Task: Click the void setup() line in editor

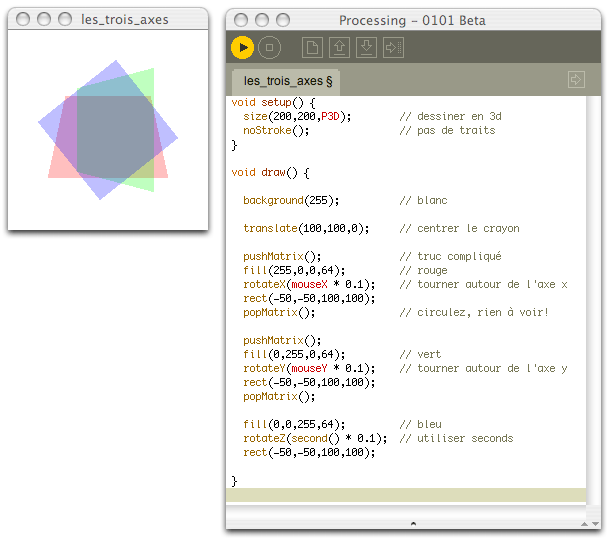Action: click(x=273, y=102)
